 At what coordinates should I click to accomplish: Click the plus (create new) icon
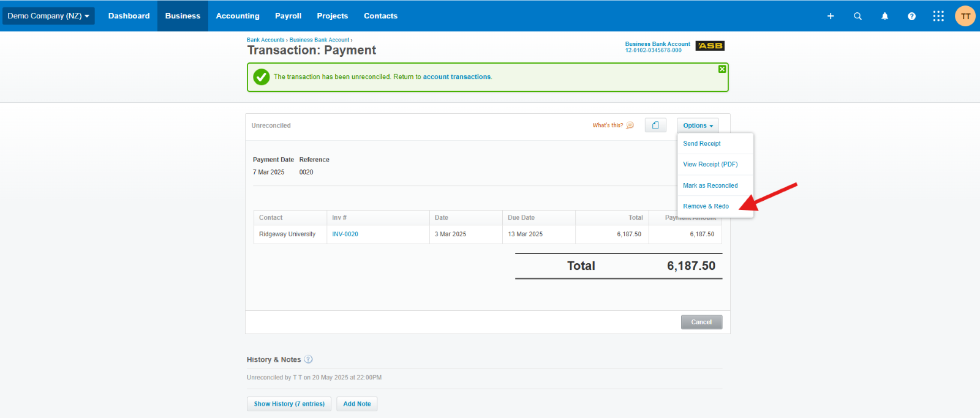coord(831,16)
